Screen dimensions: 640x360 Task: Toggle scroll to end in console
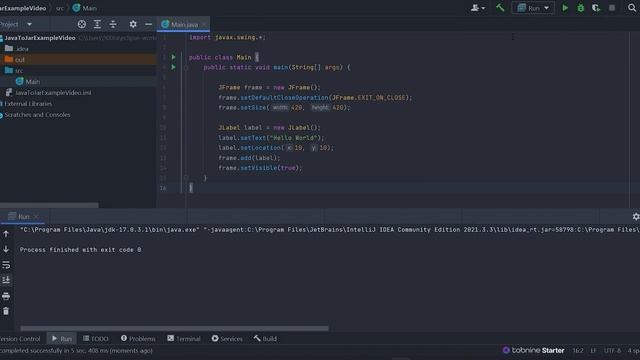pos(6,280)
